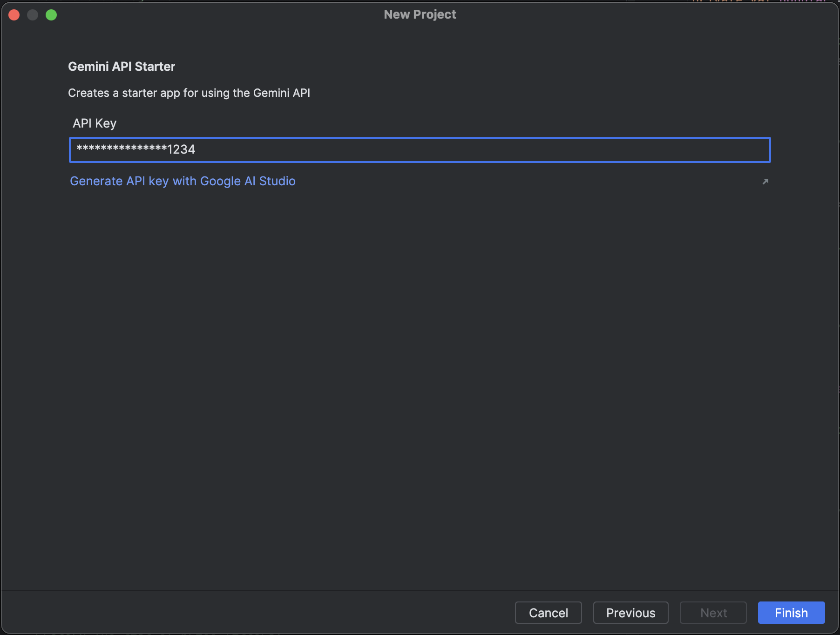Viewport: 840px width, 635px height.
Task: Click the masked asterisks in the API key
Action: (x=121, y=149)
